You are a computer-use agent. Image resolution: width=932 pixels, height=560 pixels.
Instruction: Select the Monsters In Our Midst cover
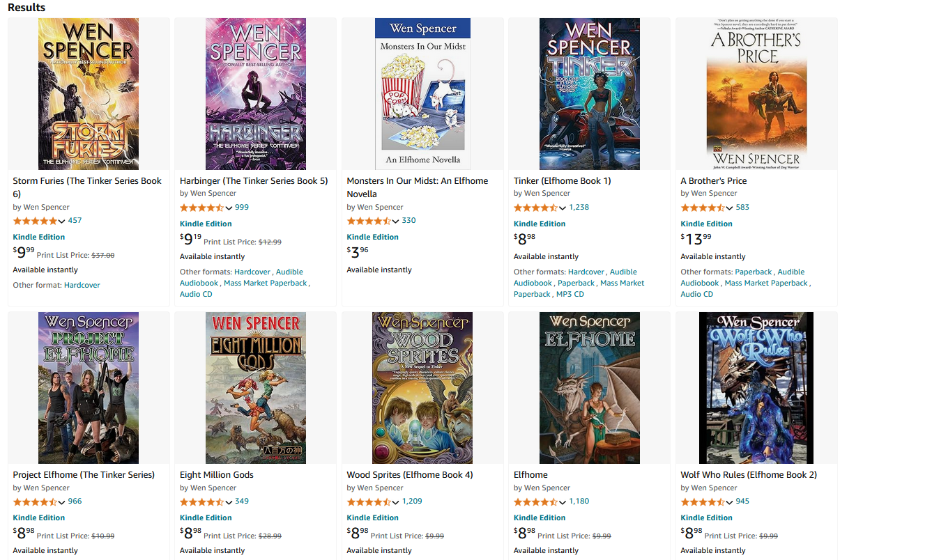422,94
